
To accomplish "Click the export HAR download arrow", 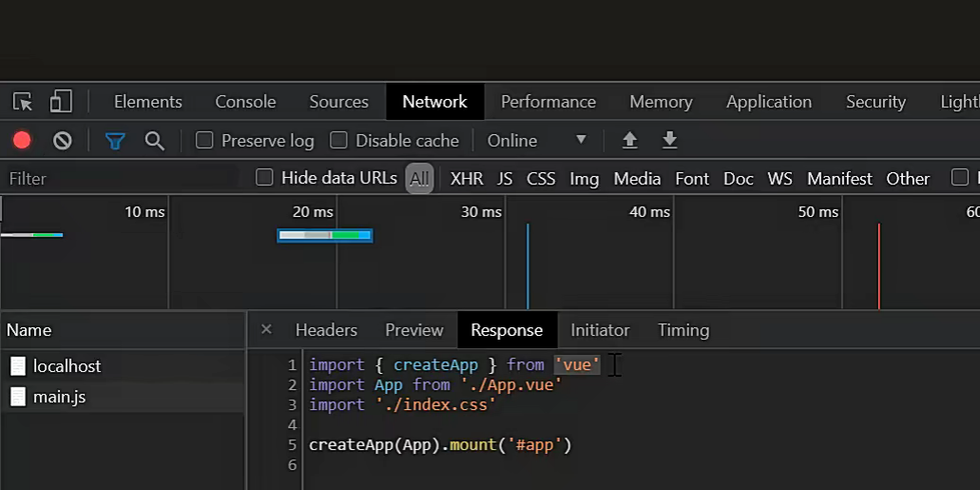I will coord(669,141).
